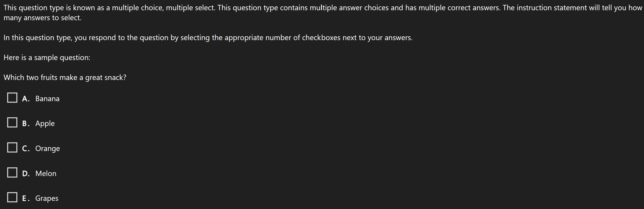Click the Orange answer label
This screenshot has width=644, height=209.
click(x=47, y=148)
